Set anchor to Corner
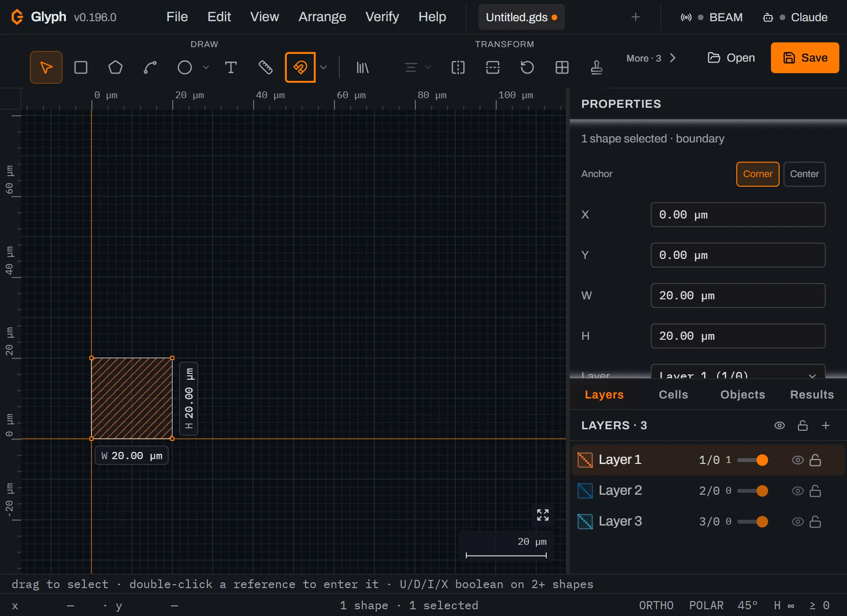847x616 pixels. tap(757, 174)
